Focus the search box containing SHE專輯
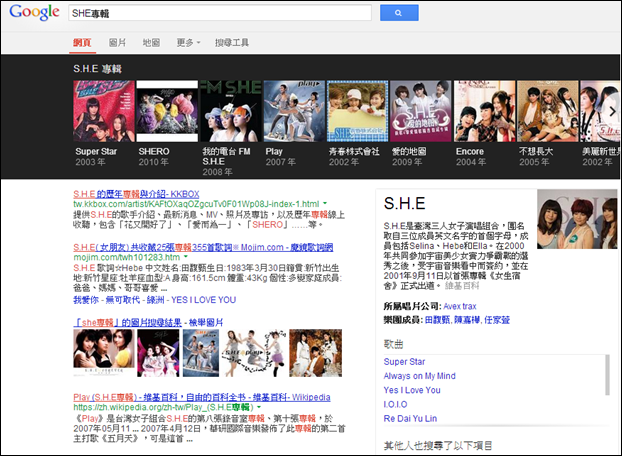Viewport: 622px width, 456px height. point(220,13)
